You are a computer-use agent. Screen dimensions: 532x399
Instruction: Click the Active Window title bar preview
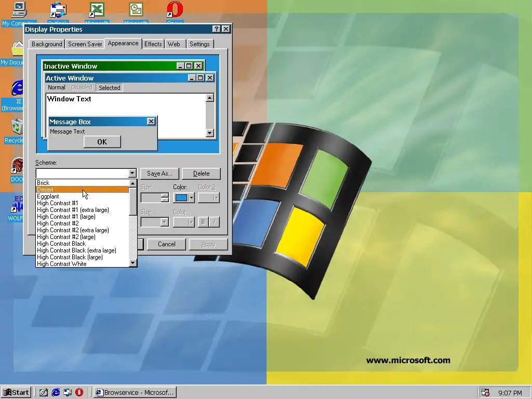pyautogui.click(x=130, y=78)
